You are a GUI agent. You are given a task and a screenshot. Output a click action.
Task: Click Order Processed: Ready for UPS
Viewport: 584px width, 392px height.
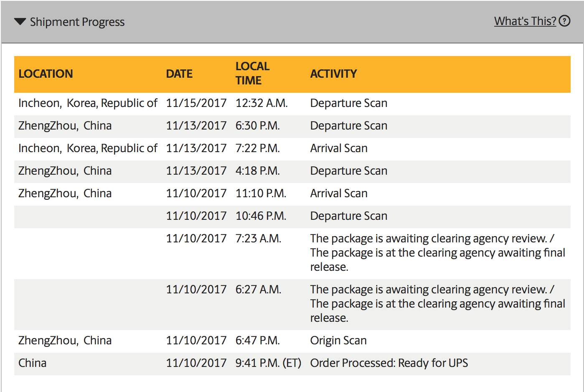coord(389,363)
